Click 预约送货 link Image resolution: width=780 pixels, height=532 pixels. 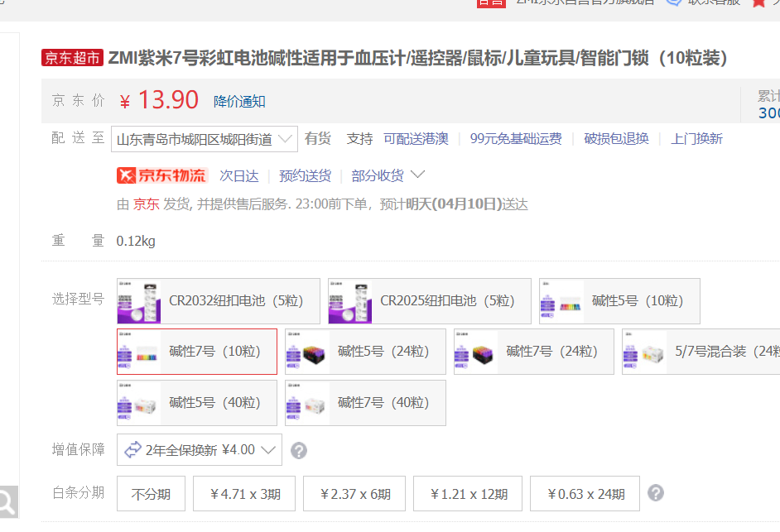[x=305, y=176]
